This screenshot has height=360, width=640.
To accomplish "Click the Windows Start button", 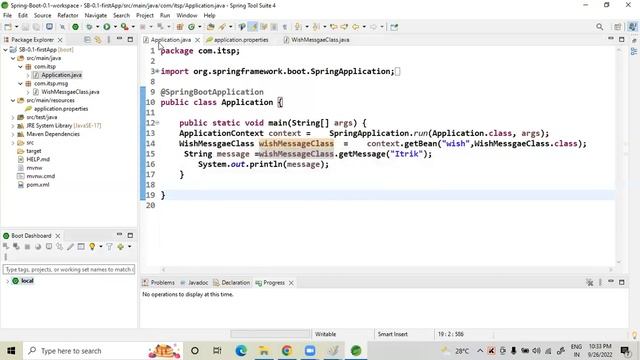I will pos(11,351).
